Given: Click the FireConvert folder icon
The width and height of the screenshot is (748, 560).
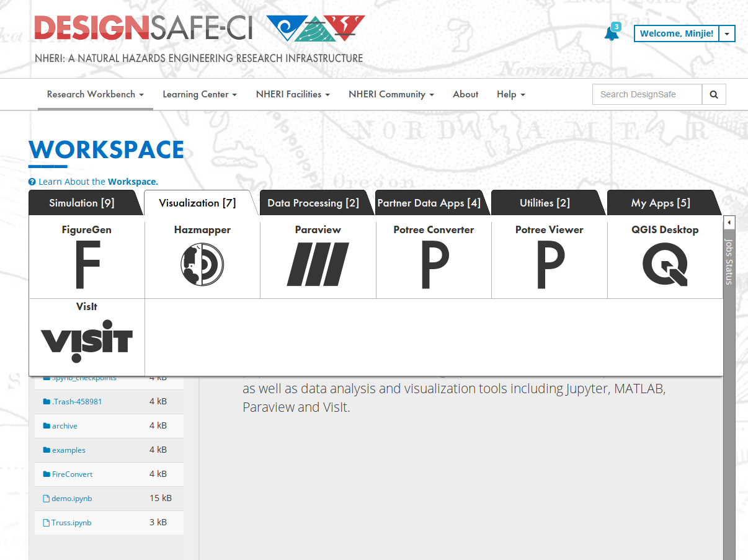Looking at the screenshot, I should click(x=47, y=474).
